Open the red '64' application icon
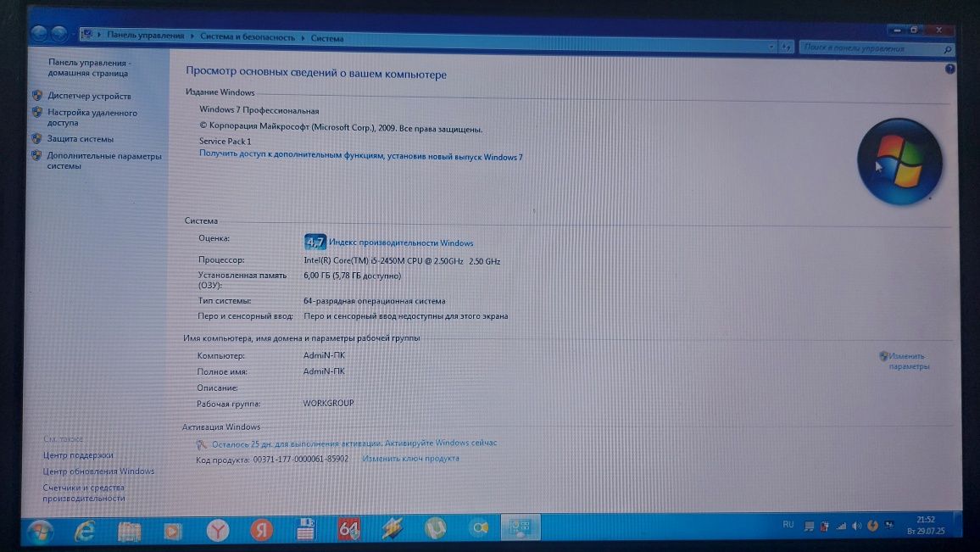The image size is (980, 552). click(x=348, y=529)
